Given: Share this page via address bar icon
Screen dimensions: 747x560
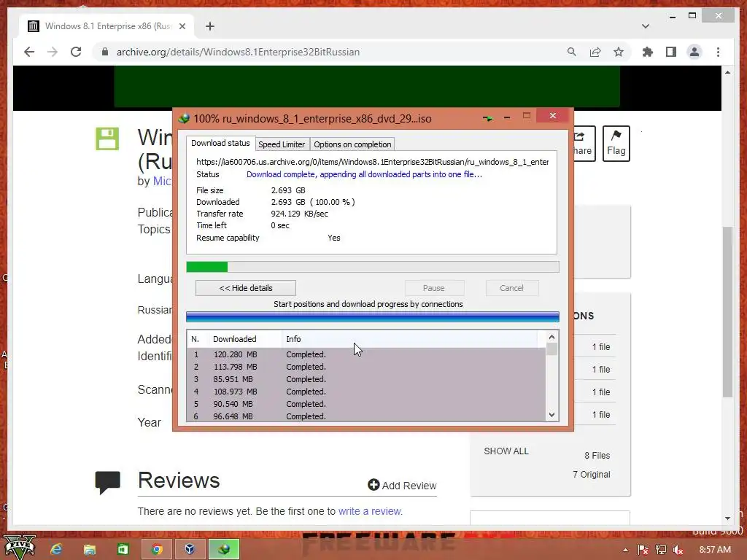Looking at the screenshot, I should 595,52.
